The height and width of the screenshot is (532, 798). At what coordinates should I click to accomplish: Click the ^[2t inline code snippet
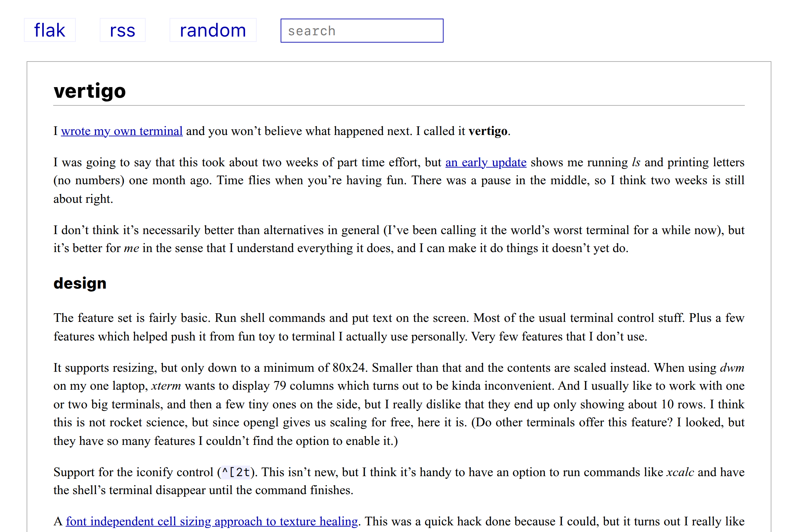coord(236,472)
